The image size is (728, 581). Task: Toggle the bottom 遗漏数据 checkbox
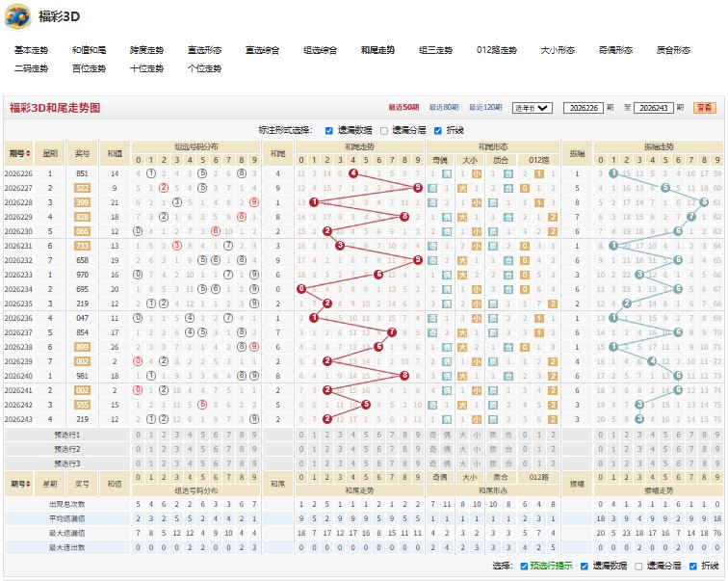pyautogui.click(x=585, y=567)
